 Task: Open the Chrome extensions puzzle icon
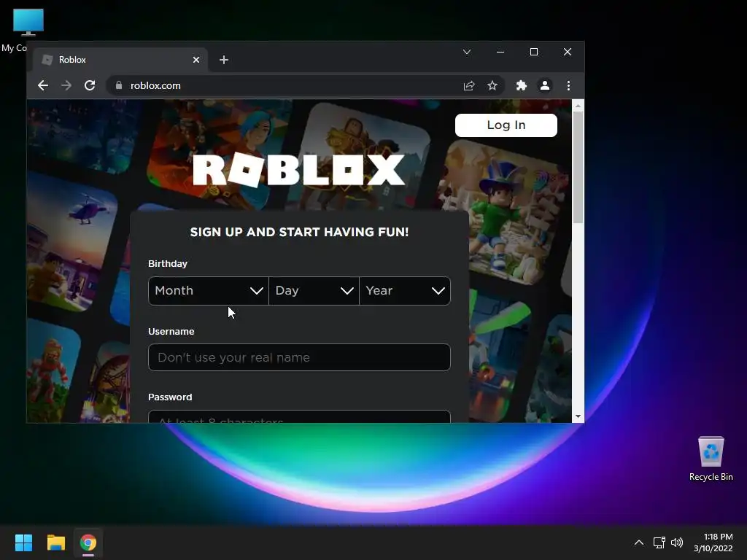[x=521, y=85]
